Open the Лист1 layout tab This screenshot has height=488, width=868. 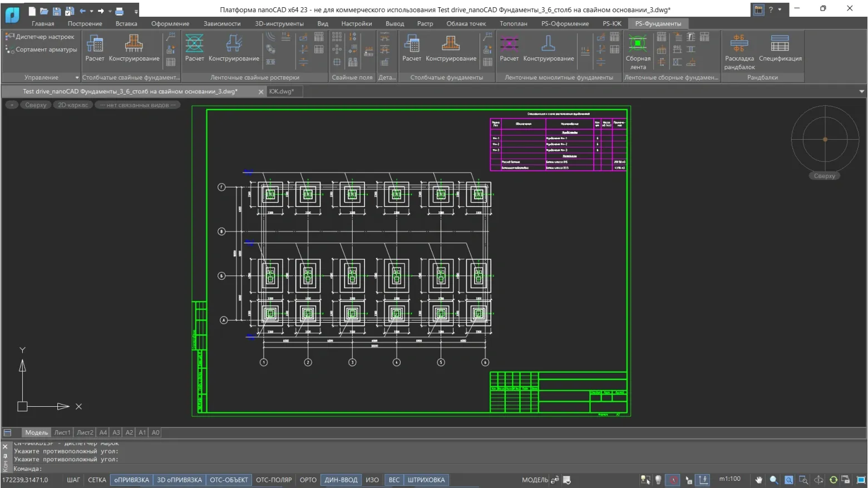[62, 432]
